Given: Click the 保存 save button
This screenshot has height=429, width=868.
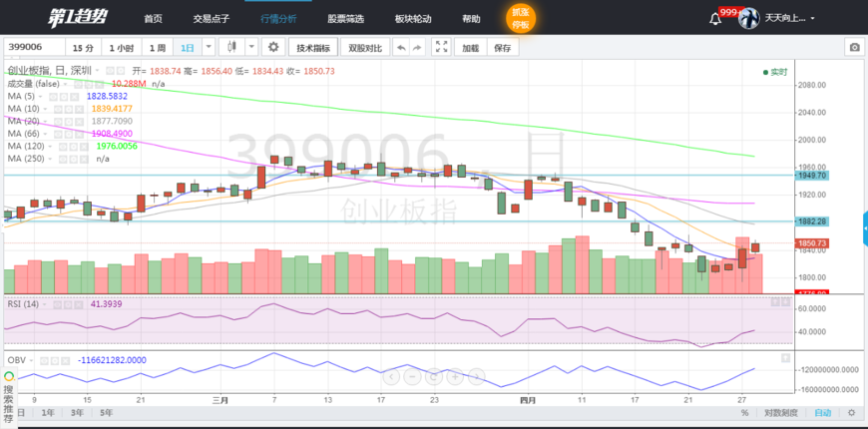Looking at the screenshot, I should pyautogui.click(x=503, y=48).
